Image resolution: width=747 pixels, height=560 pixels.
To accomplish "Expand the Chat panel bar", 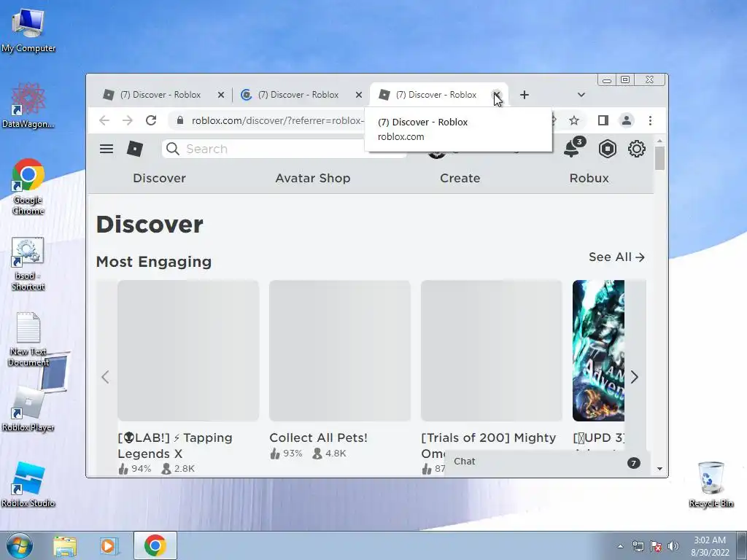I will pyautogui.click(x=546, y=462).
